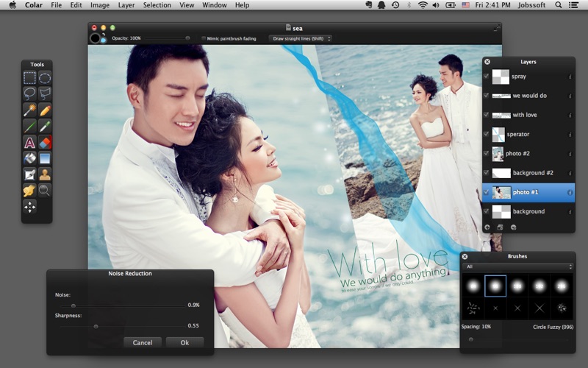Open the Selection menu
This screenshot has width=588, height=368.
[x=157, y=5]
